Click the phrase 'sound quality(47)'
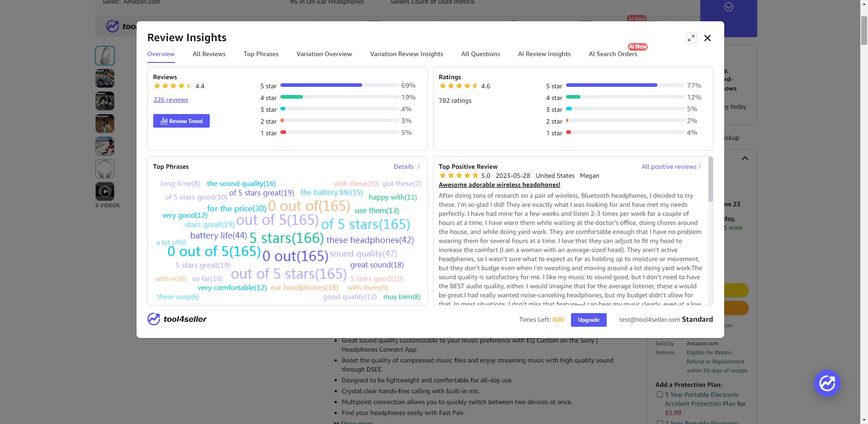 tap(363, 253)
